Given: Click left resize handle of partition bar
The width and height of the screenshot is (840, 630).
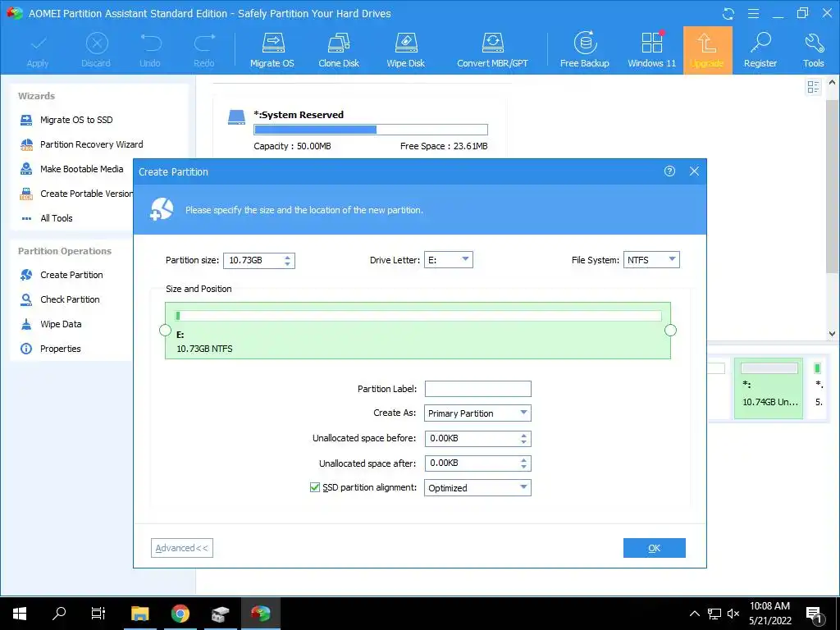Looking at the screenshot, I should click(166, 330).
